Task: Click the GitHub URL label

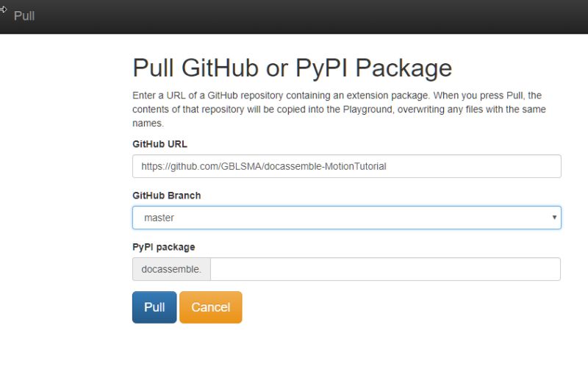Action: point(159,144)
